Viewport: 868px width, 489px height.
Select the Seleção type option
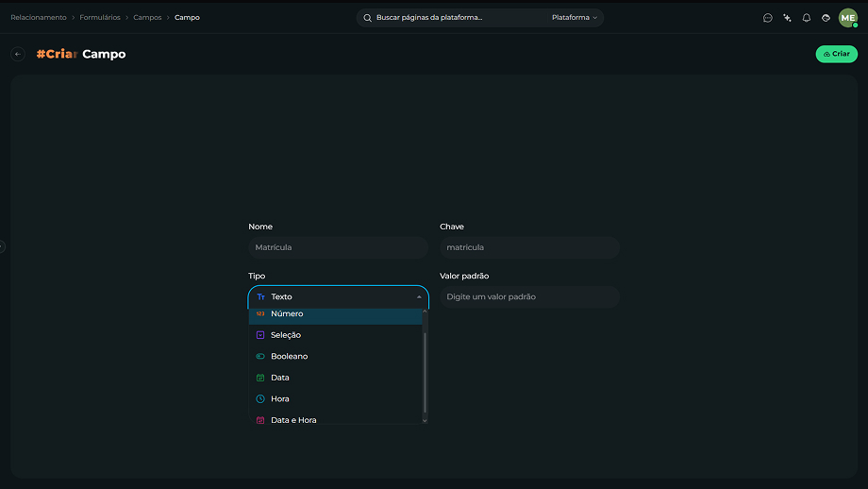(336, 335)
